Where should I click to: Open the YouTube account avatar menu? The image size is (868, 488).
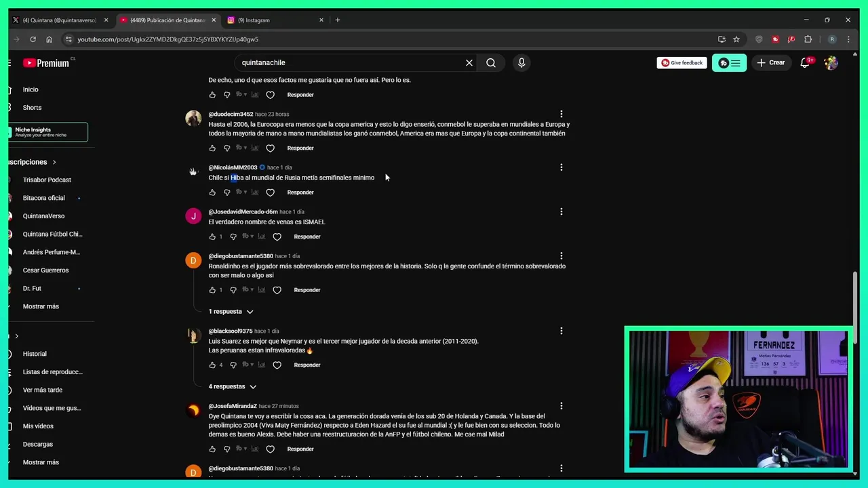[x=831, y=62]
